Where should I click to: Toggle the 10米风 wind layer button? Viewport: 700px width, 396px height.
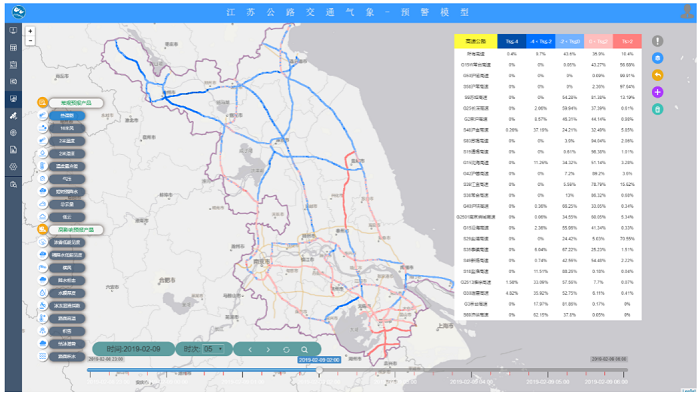tap(67, 128)
